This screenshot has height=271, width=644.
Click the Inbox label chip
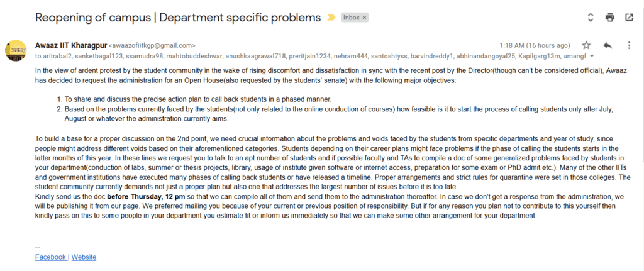click(x=355, y=18)
